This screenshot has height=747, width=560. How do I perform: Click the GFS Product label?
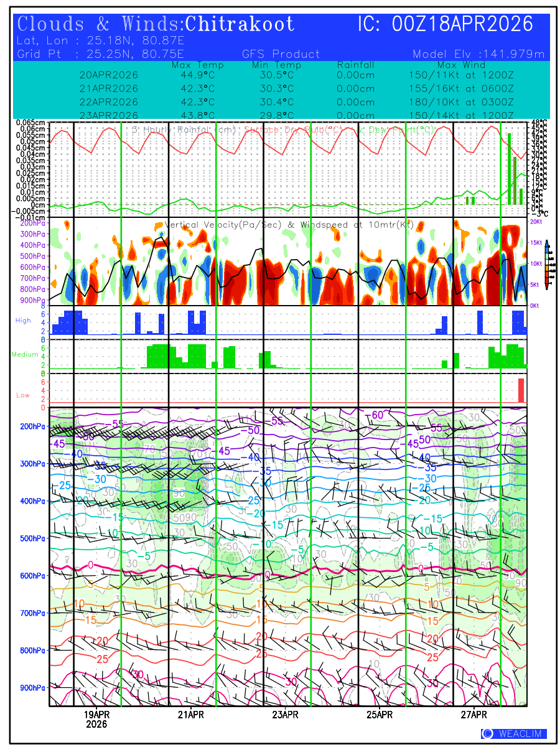pos(281,54)
